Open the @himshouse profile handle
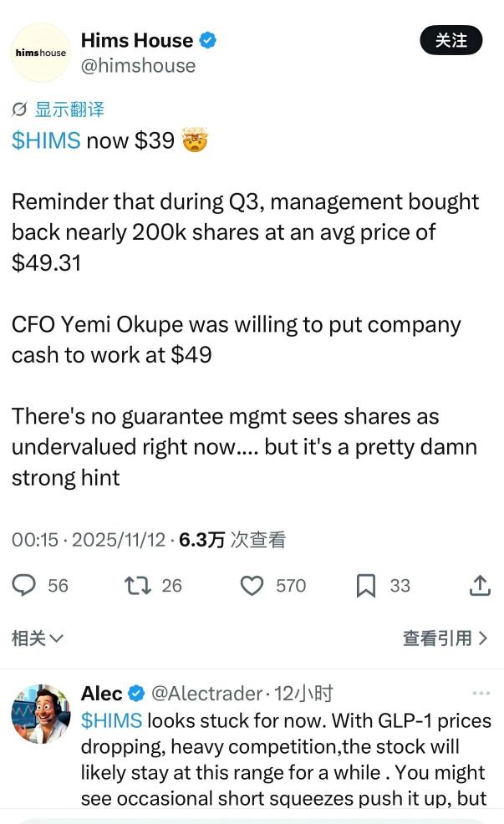This screenshot has width=504, height=824. coord(138,66)
